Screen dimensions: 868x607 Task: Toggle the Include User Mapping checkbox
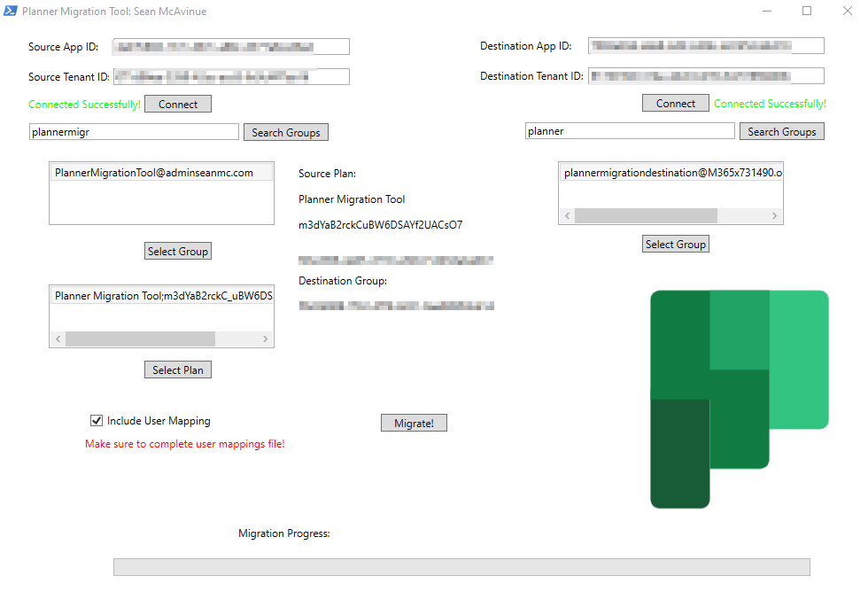97,421
